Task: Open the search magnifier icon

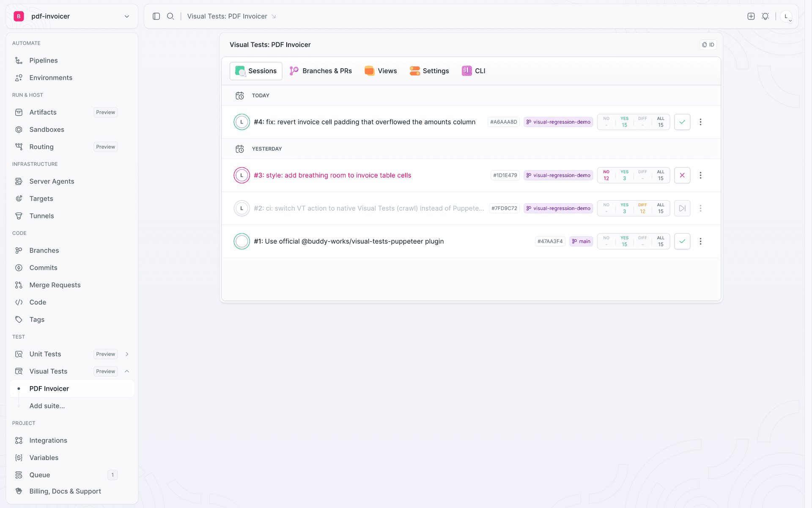Action: click(x=170, y=16)
